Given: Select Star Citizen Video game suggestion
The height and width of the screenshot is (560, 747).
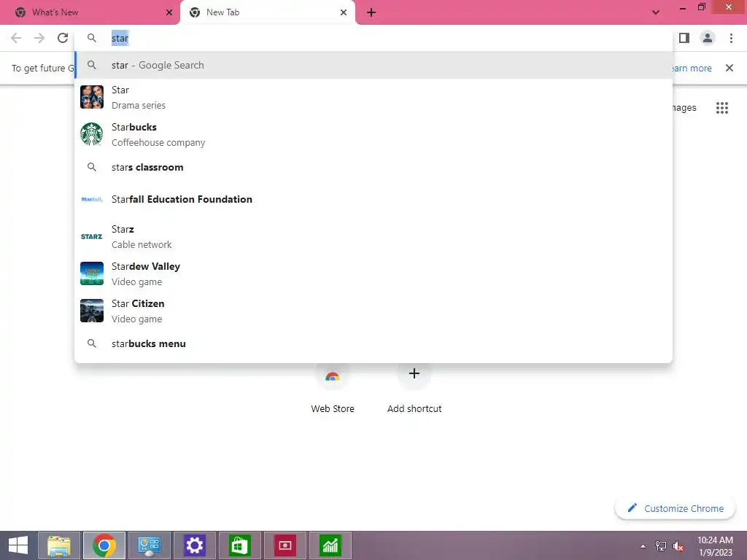Looking at the screenshot, I should [x=373, y=311].
